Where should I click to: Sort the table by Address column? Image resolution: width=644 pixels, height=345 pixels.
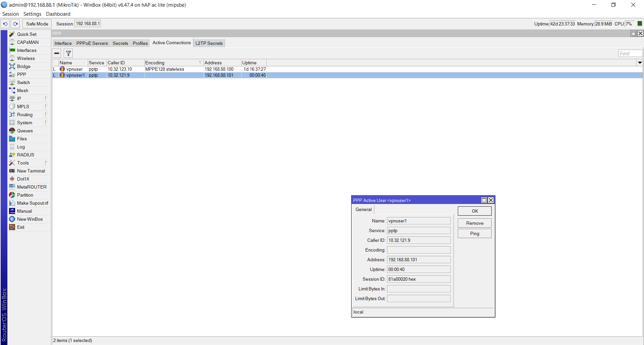222,63
